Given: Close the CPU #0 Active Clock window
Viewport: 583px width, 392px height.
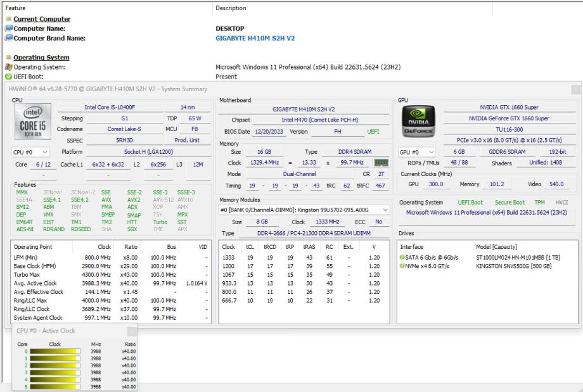Looking at the screenshot, I should tap(132, 331).
